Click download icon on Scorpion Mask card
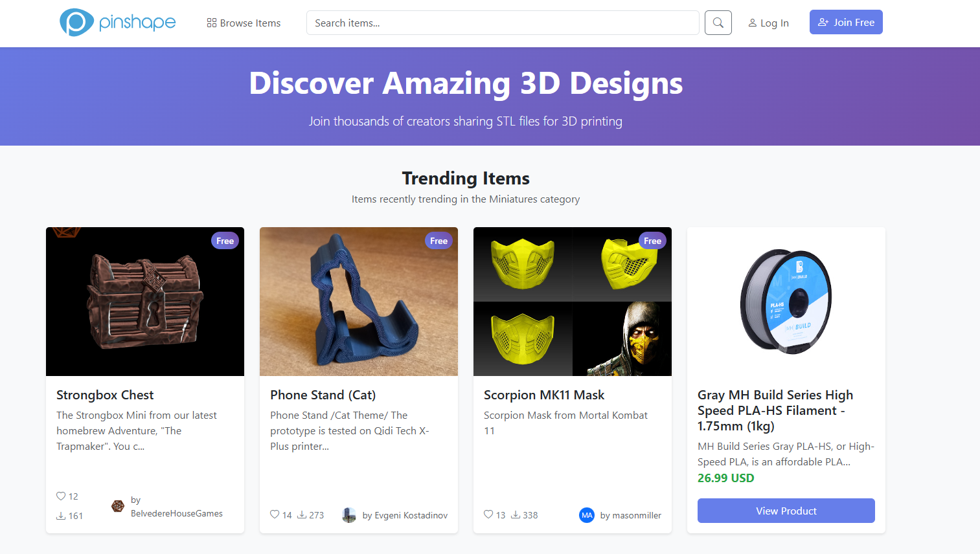Viewport: 980px width, 554px height. pos(516,515)
